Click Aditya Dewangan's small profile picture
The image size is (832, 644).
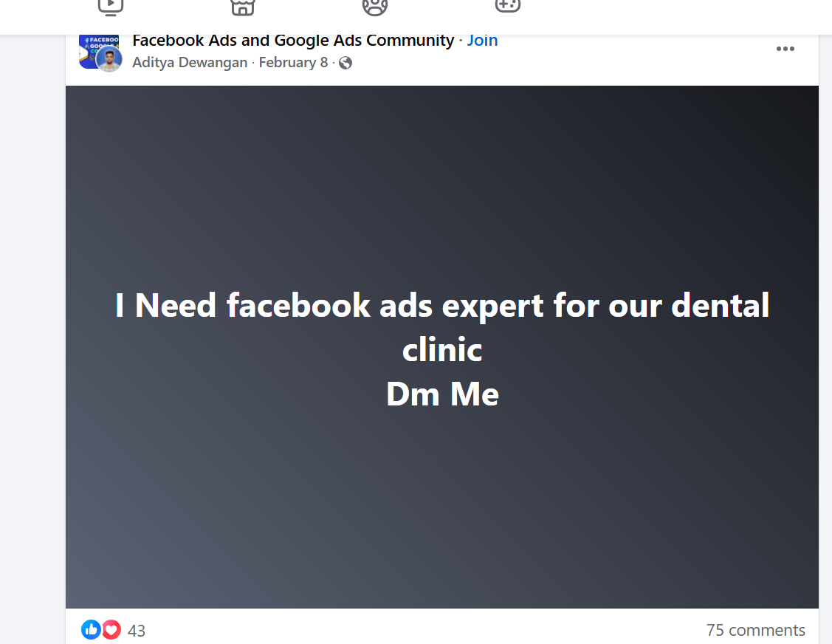(109, 60)
